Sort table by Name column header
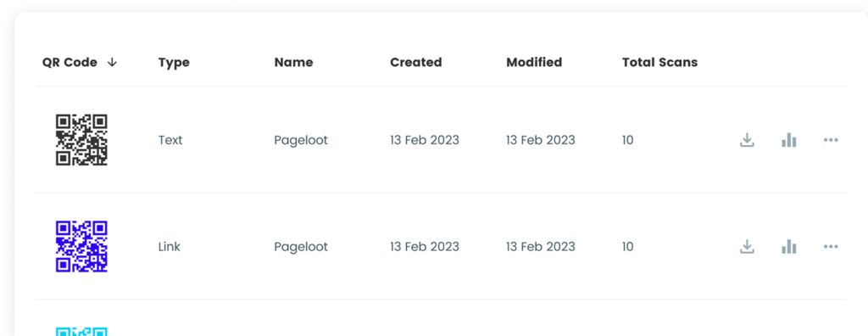 [293, 63]
